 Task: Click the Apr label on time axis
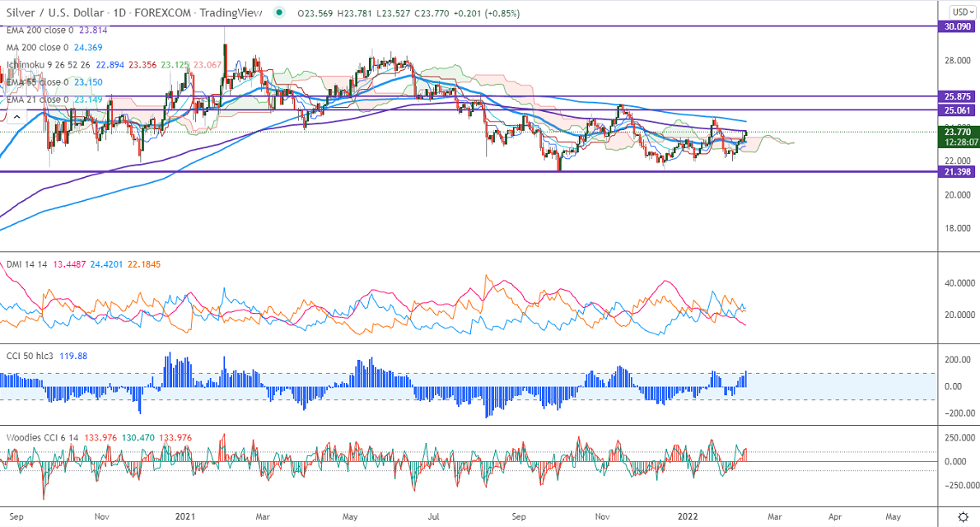pyautogui.click(x=835, y=516)
